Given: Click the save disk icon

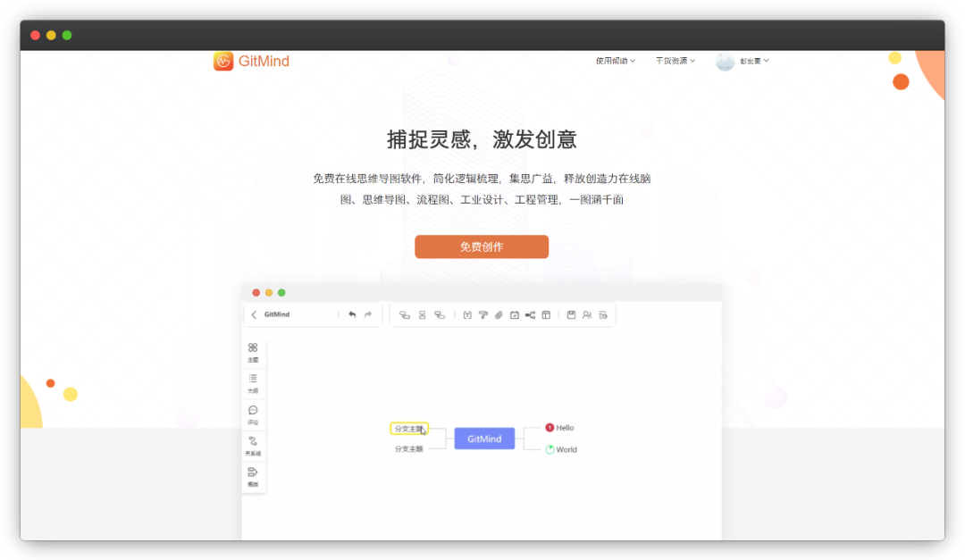Looking at the screenshot, I should point(571,315).
